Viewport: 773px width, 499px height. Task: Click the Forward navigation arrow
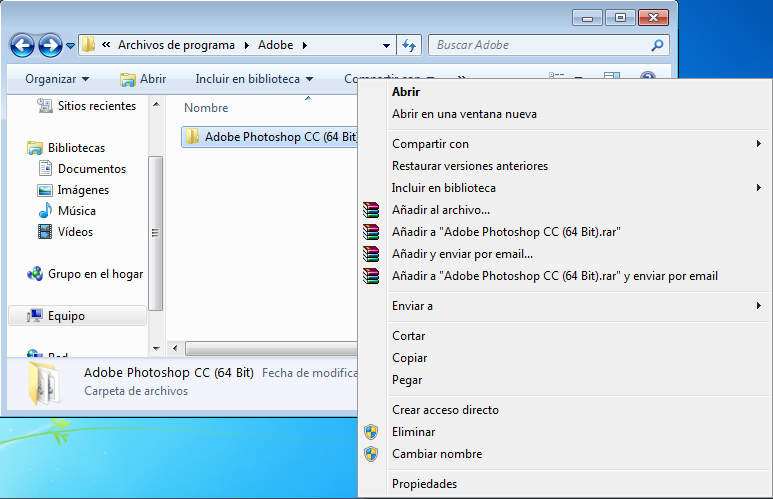pos(50,45)
